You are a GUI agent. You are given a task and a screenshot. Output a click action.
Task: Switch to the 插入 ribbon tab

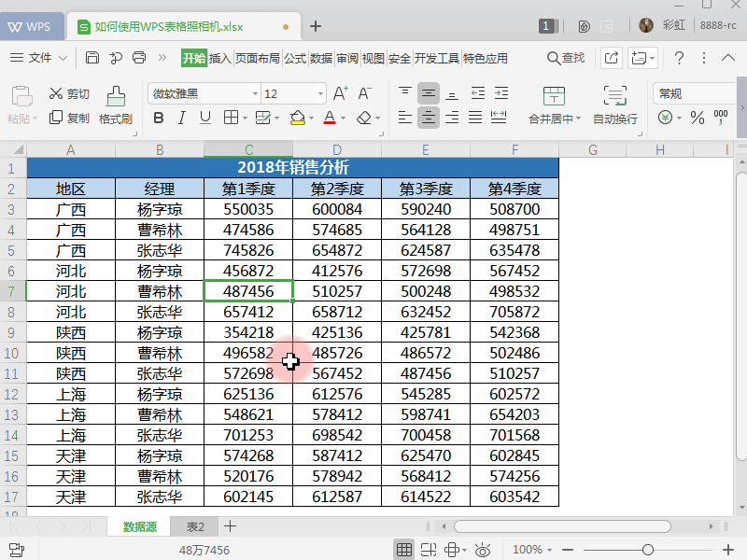pyautogui.click(x=220, y=59)
